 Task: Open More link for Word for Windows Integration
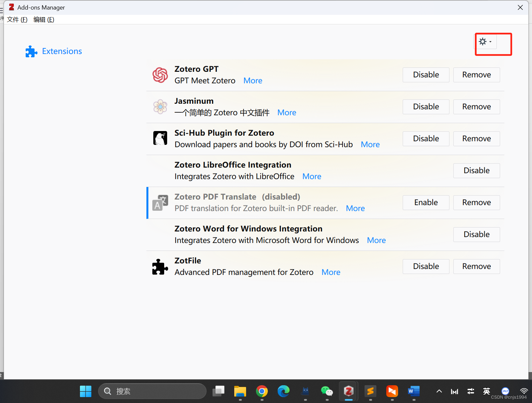pos(376,240)
